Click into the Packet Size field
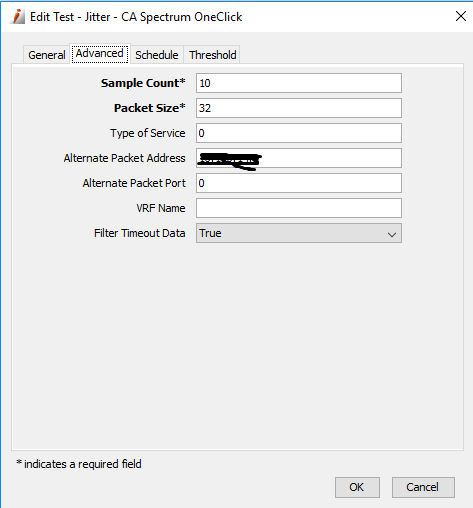 (299, 108)
